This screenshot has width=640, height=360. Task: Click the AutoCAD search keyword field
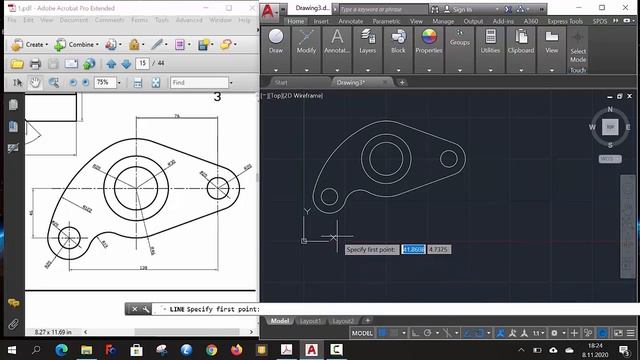(x=383, y=9)
